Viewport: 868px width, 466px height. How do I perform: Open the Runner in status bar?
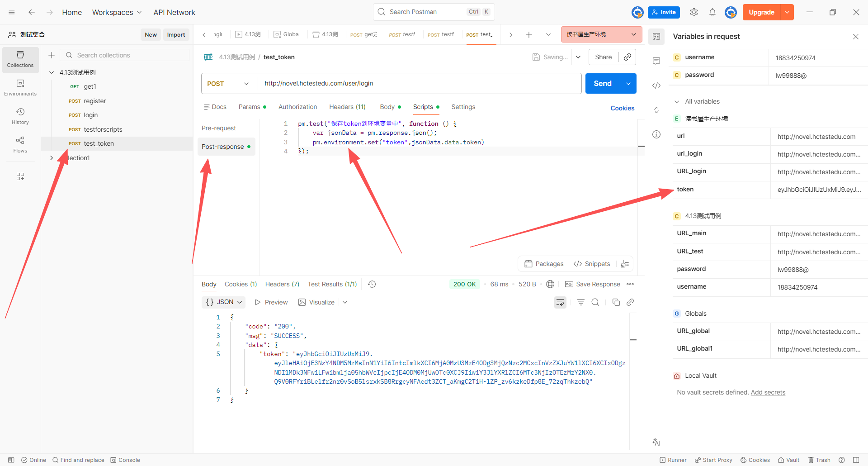pos(673,460)
